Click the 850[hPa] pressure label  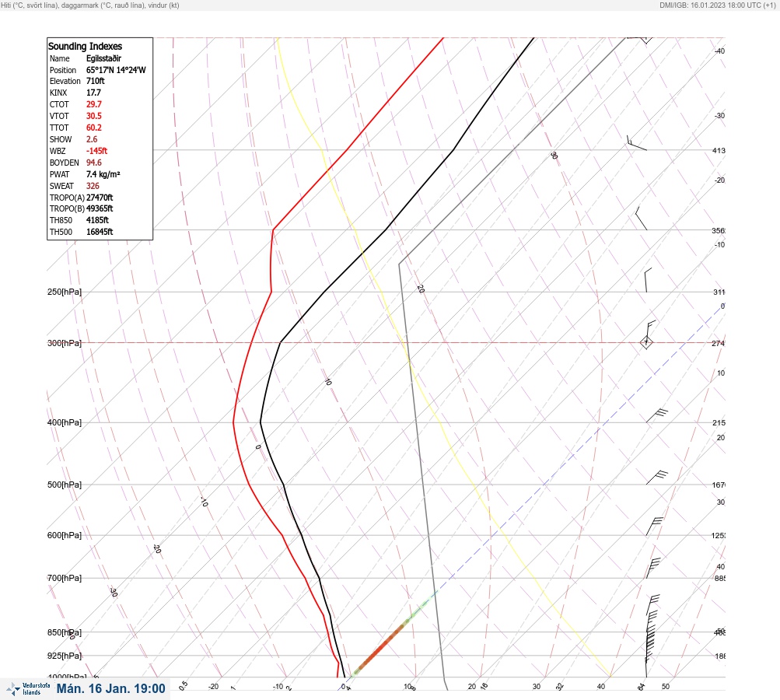(x=65, y=632)
